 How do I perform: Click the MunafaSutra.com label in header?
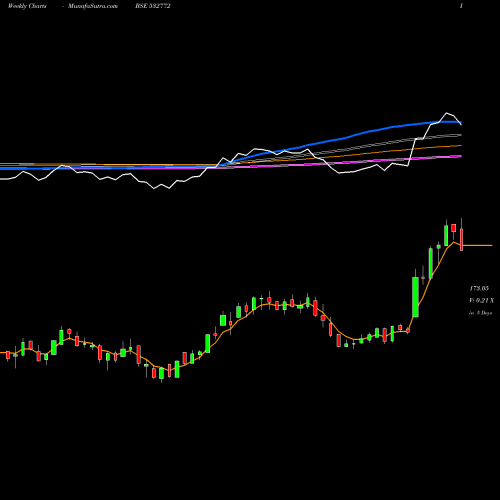point(93,6)
